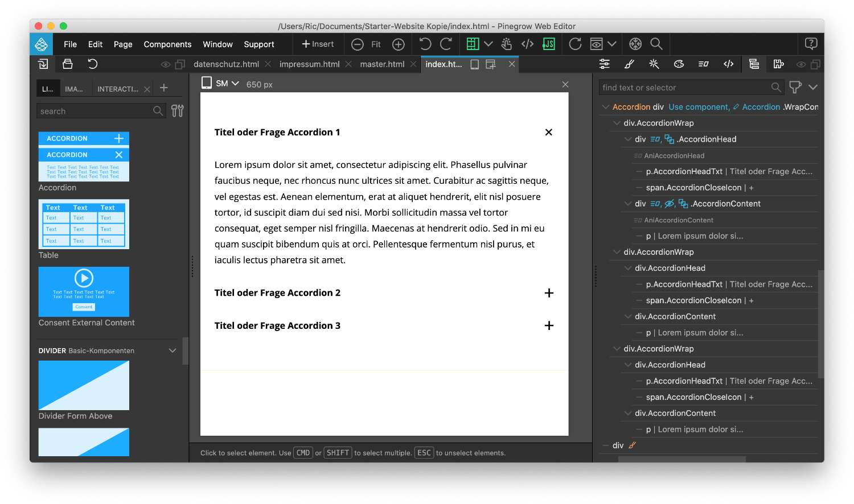Click the Fit zoom button
Image resolution: width=854 pixels, height=504 pixels.
[x=376, y=44]
